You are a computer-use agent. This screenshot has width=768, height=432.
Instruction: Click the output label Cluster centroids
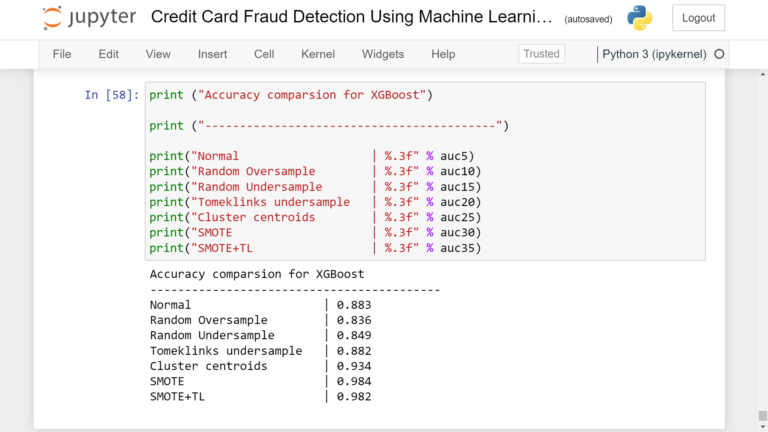pos(209,366)
